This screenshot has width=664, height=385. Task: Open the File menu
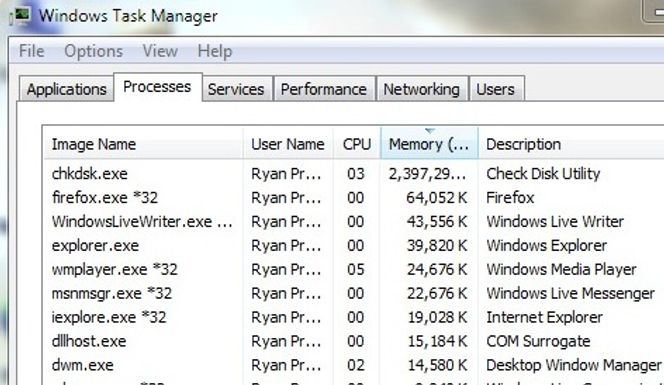click(32, 51)
